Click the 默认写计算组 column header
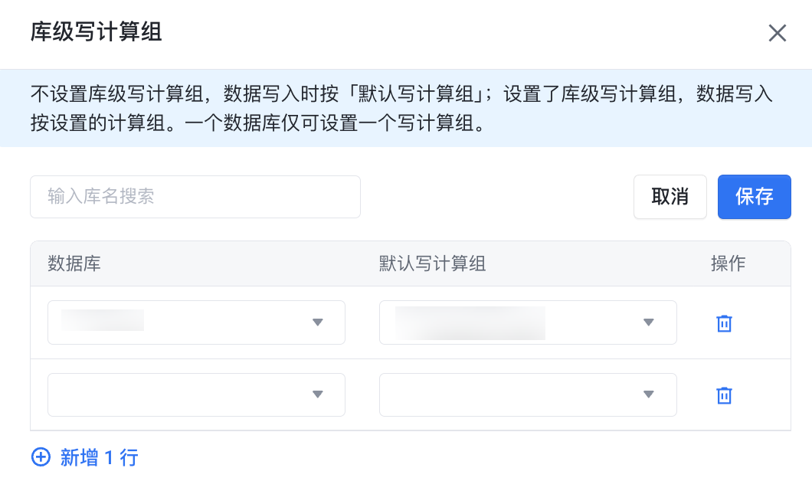This screenshot has height=504, width=812. pyautogui.click(x=433, y=264)
